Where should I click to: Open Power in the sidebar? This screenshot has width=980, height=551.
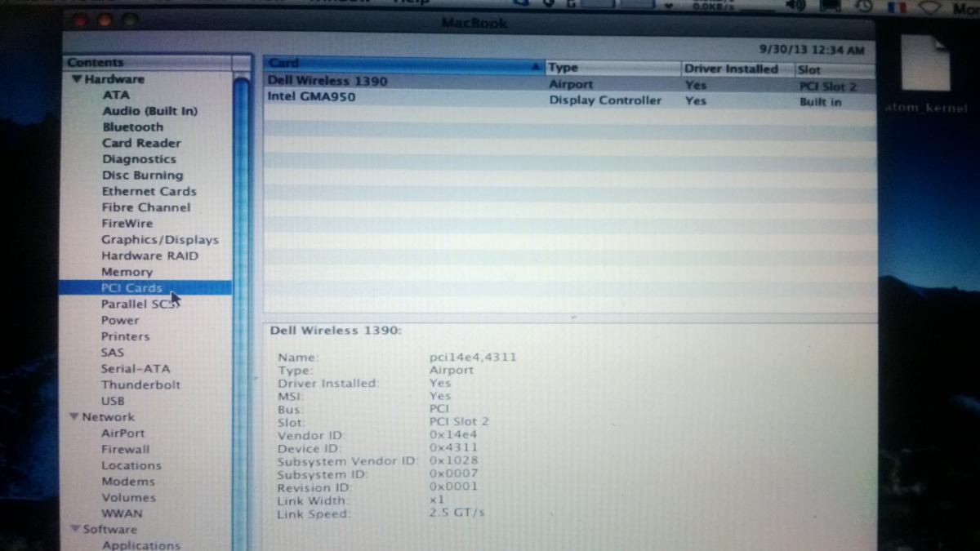coord(120,320)
